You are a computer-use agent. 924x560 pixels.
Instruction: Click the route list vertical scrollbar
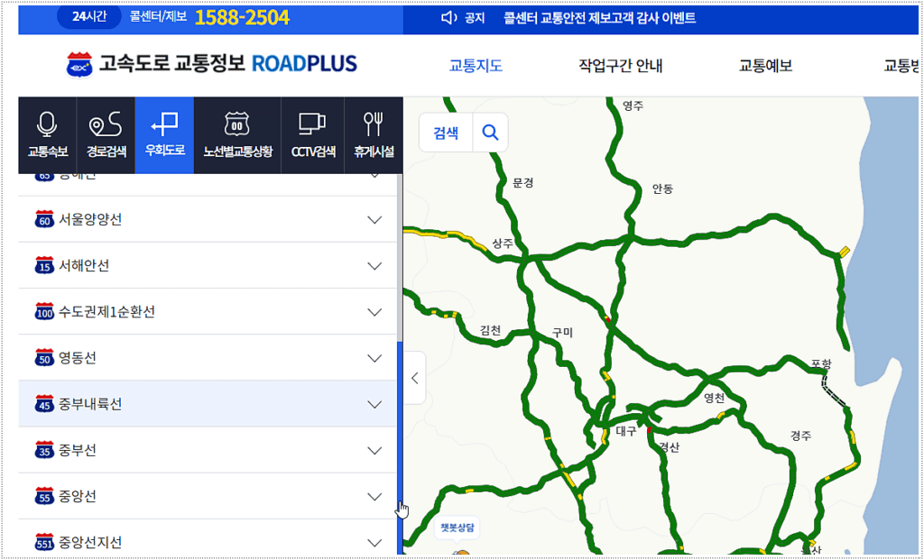tap(400, 424)
